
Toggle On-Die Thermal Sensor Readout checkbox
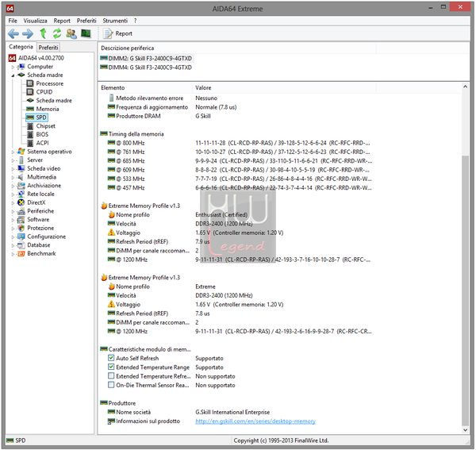pyautogui.click(x=111, y=385)
